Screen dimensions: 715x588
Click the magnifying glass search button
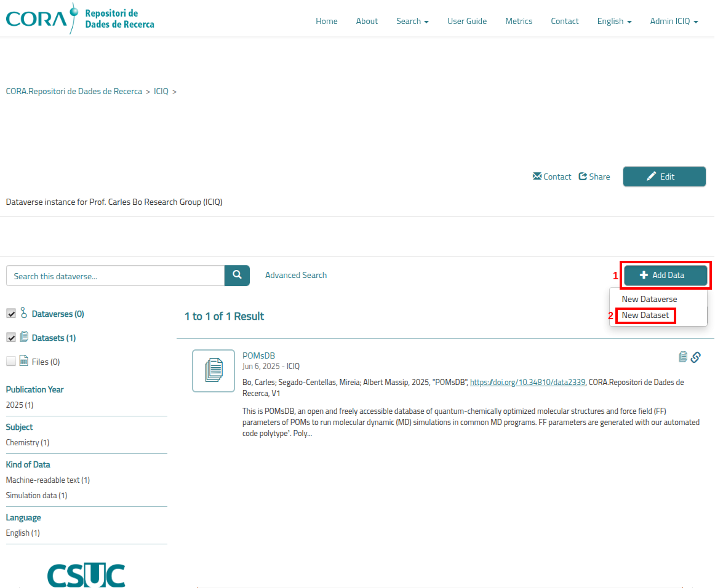237,276
